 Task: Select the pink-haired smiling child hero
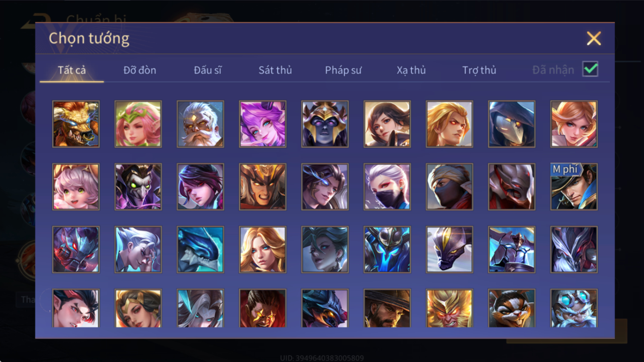pyautogui.click(x=76, y=187)
